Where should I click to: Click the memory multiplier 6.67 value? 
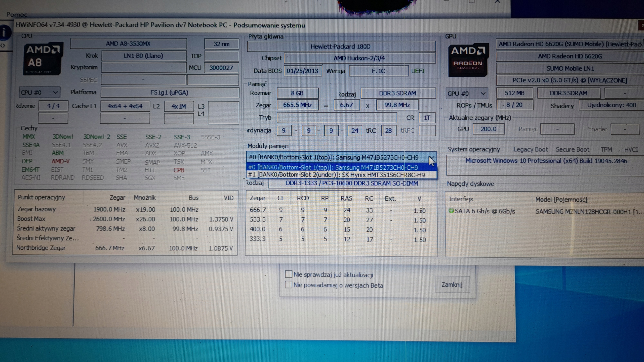(x=347, y=105)
